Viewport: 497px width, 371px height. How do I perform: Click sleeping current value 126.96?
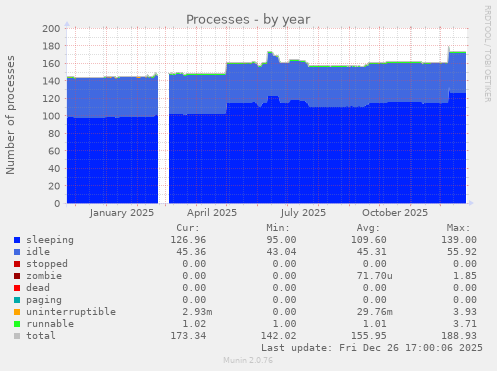[x=188, y=240]
